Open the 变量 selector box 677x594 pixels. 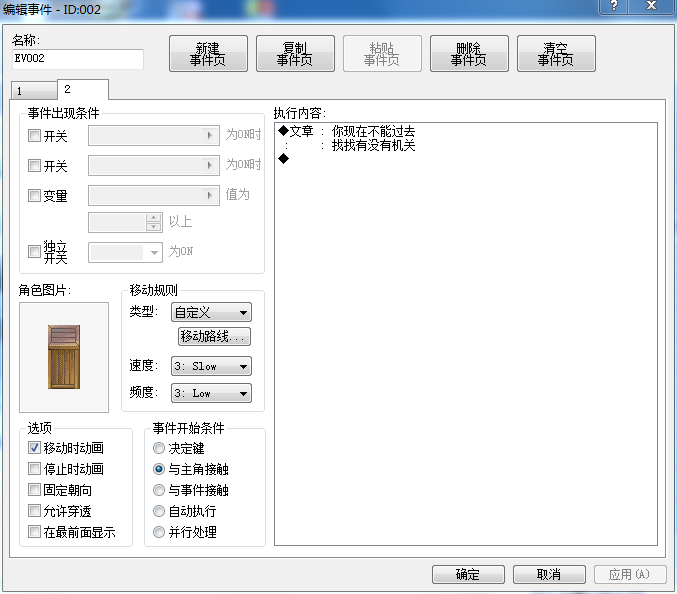pyautogui.click(x=154, y=195)
